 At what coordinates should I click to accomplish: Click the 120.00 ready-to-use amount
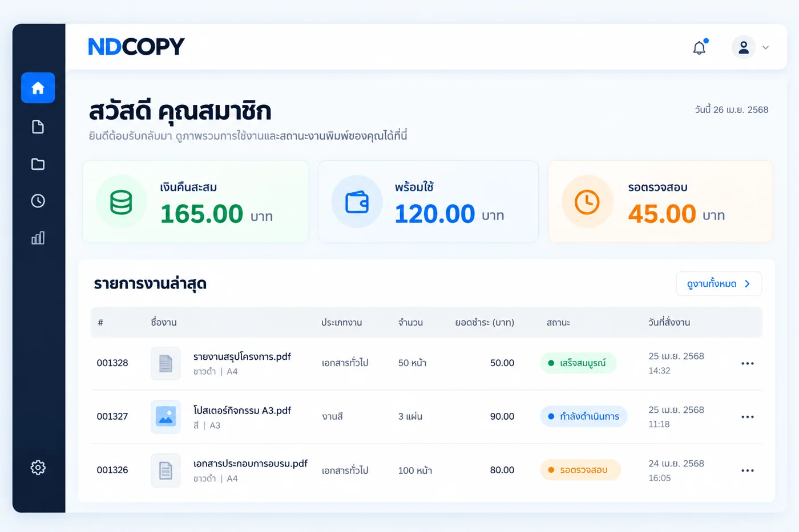click(435, 214)
